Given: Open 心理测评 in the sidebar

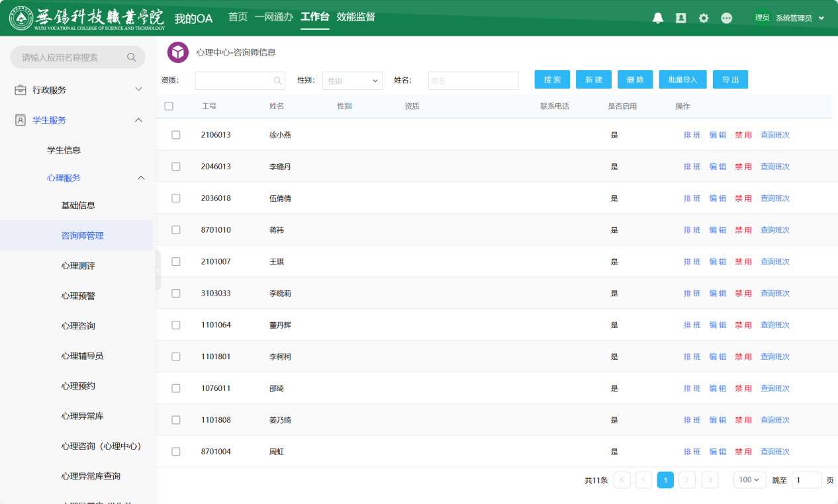Looking at the screenshot, I should point(78,266).
